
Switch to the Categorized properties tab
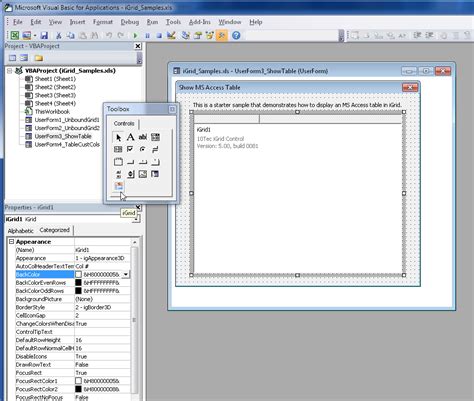tap(54, 230)
